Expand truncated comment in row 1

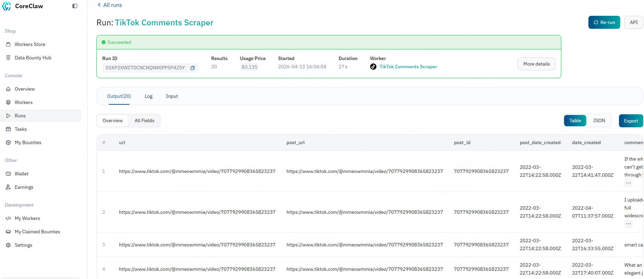click(628, 183)
